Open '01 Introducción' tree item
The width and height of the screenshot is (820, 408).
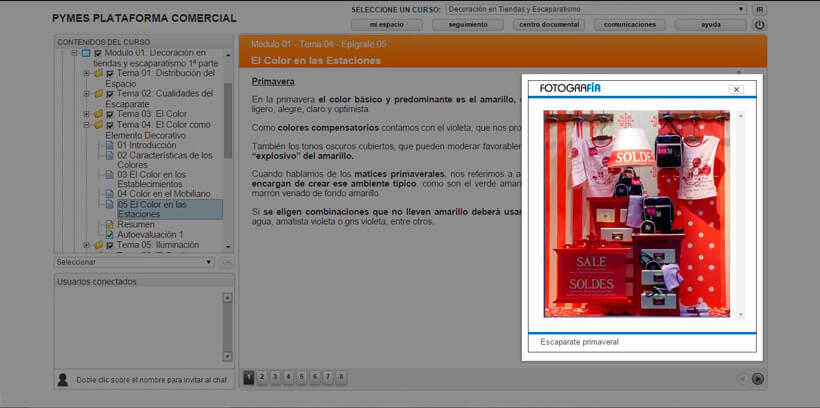pyautogui.click(x=146, y=145)
